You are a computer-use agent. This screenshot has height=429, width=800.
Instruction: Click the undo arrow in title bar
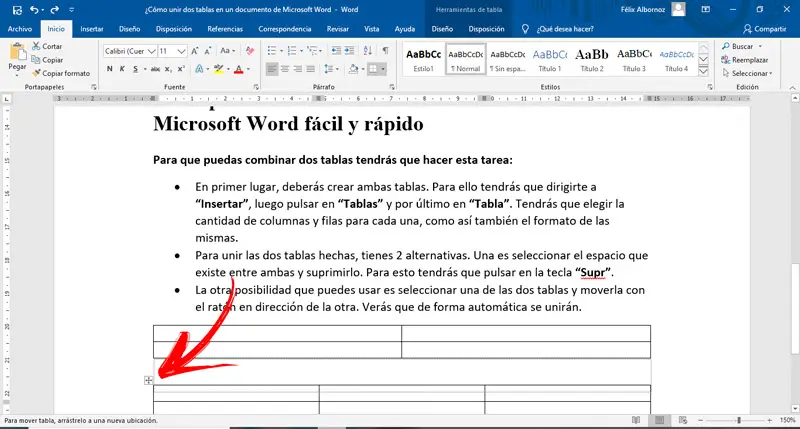pos(34,9)
